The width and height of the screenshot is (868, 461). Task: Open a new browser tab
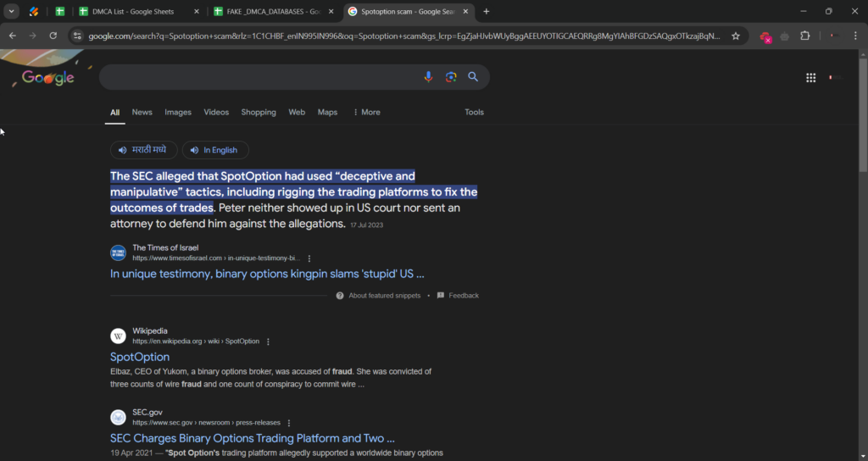point(486,11)
